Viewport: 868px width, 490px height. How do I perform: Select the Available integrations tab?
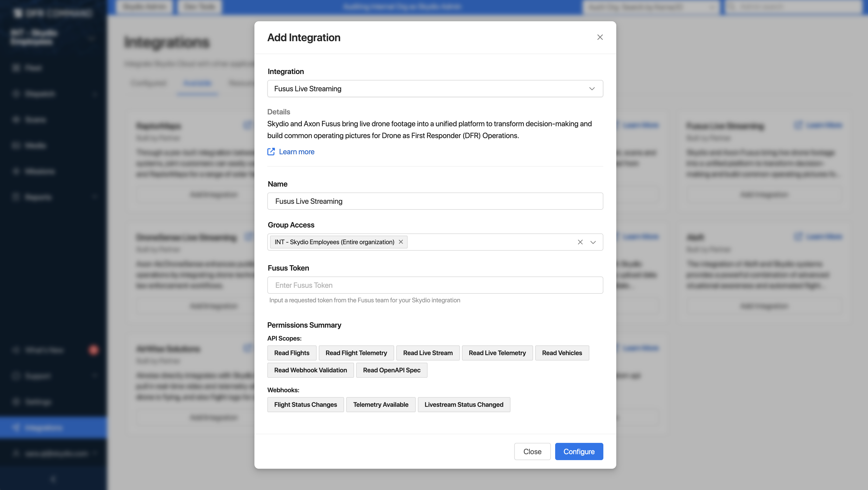197,83
